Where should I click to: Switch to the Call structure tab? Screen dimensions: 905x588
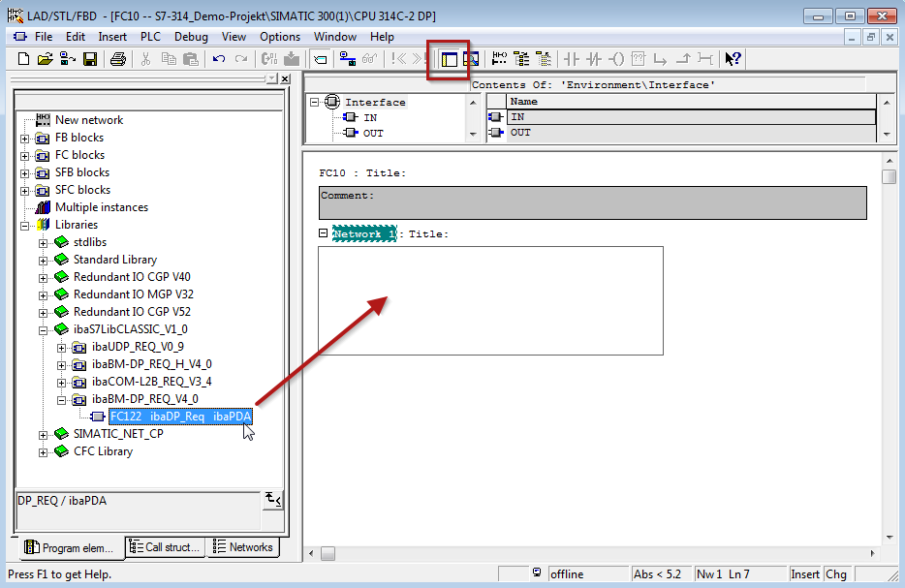(165, 547)
